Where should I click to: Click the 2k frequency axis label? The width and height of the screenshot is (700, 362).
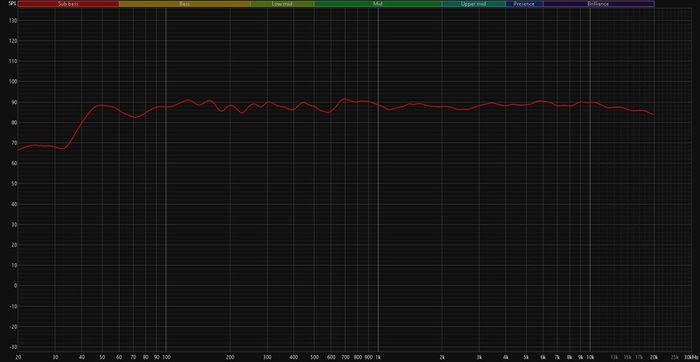point(442,357)
